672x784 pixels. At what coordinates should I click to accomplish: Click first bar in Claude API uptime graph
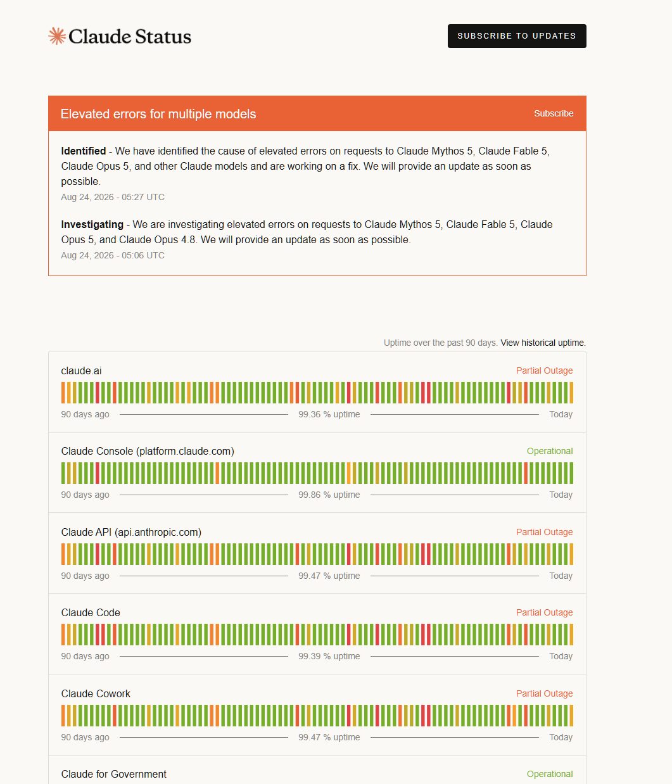tap(63, 554)
